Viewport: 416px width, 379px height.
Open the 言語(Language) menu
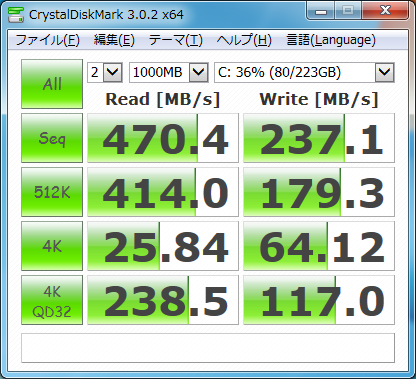(331, 40)
